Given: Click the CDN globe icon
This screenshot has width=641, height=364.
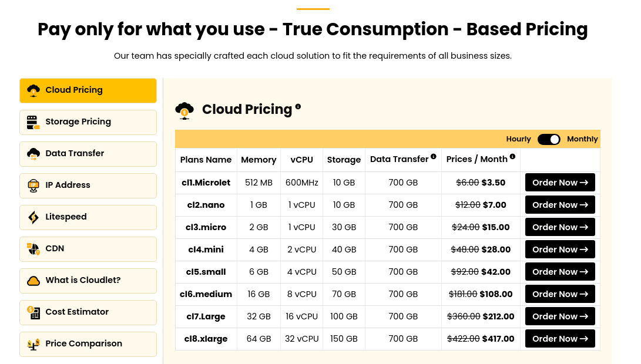Looking at the screenshot, I should coord(33,248).
